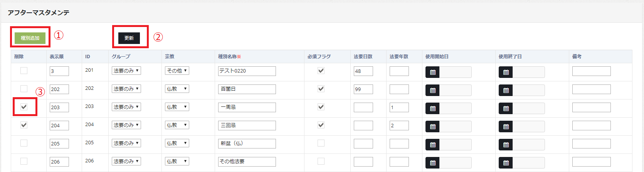Open start date calendar for 百箇日 row

[x=432, y=90]
